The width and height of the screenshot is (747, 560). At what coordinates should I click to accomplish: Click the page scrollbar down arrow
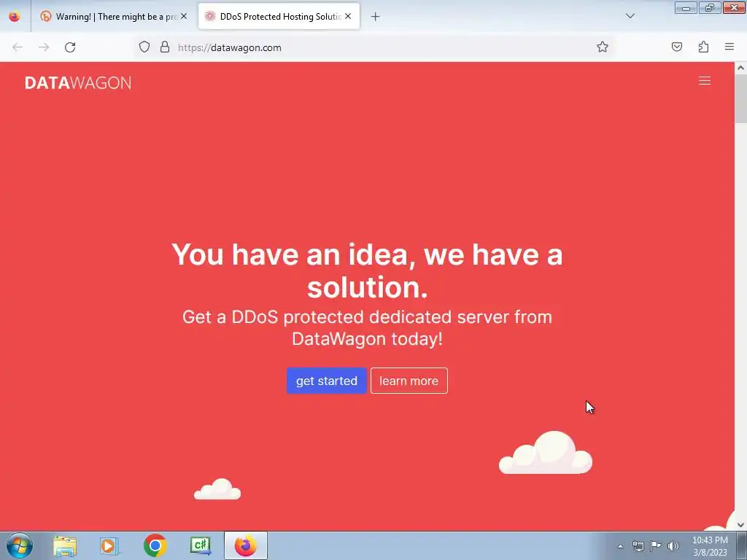(741, 525)
